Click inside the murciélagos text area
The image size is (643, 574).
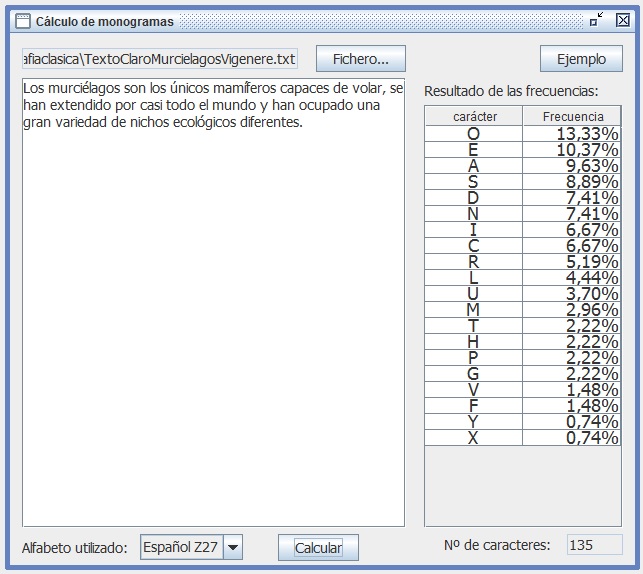coord(213,300)
